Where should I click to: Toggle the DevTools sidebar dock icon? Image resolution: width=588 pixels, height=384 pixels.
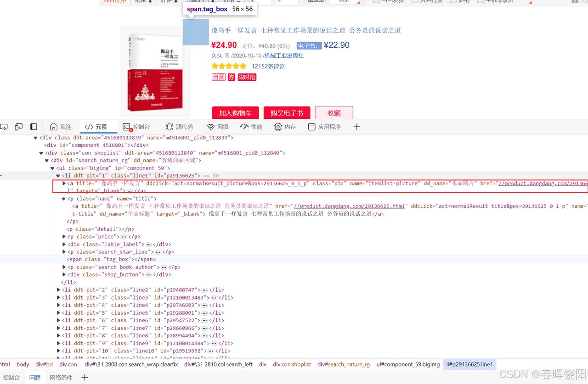34,127
